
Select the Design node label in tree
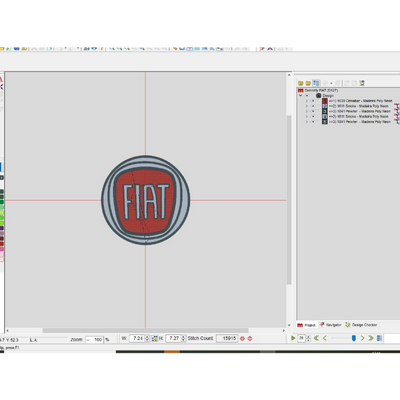[328, 95]
